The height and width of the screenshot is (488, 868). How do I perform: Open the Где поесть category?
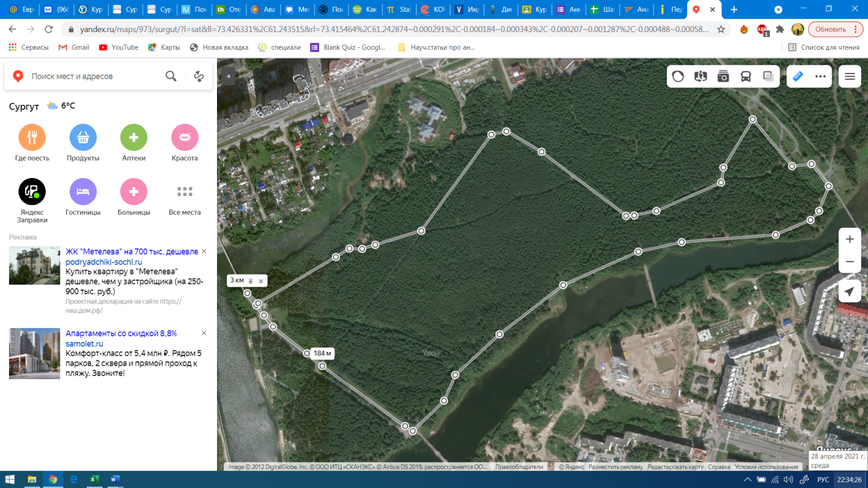32,143
